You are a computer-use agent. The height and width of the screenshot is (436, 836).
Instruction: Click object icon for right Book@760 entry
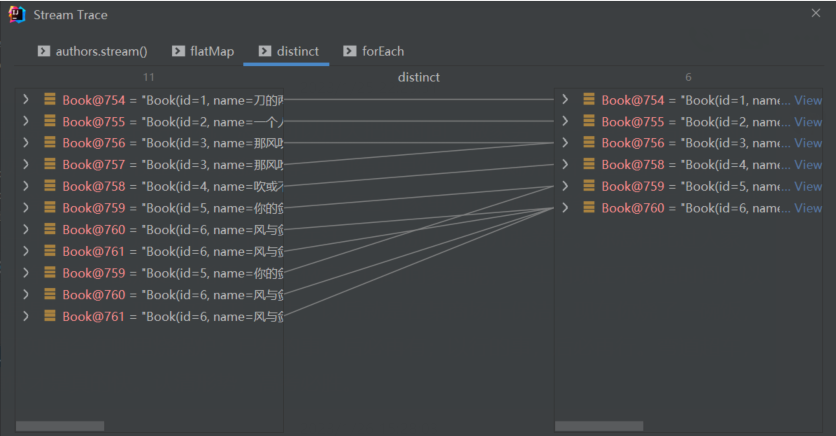pyautogui.click(x=589, y=208)
